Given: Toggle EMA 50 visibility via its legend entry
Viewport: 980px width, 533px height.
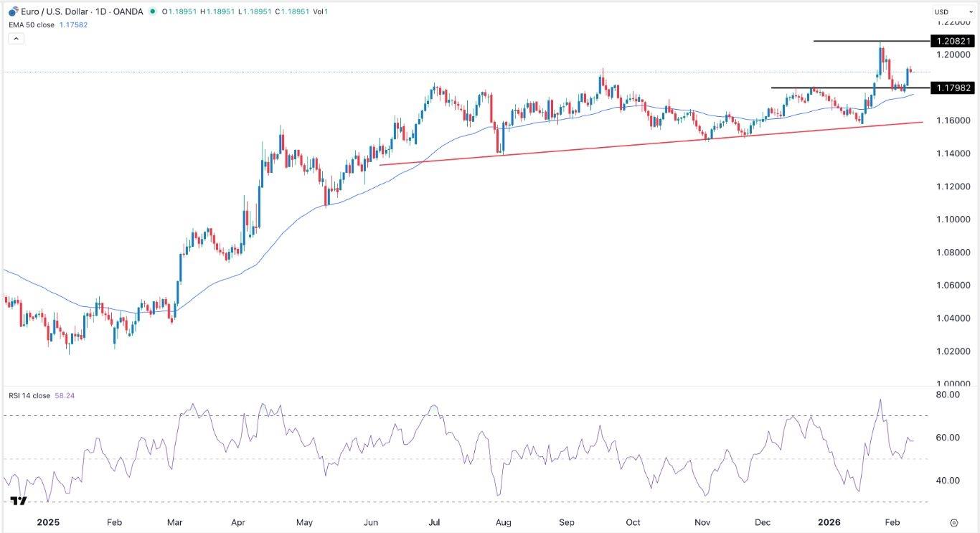Looking at the screenshot, I should (x=30, y=24).
